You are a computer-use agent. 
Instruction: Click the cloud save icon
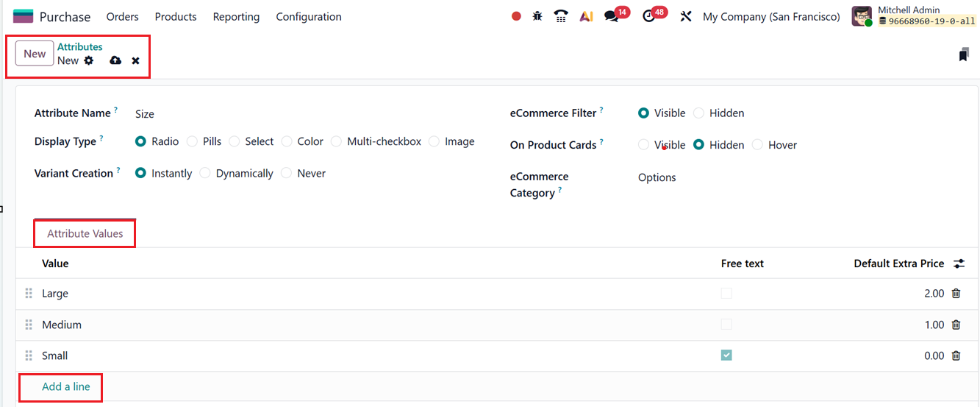coord(115,60)
